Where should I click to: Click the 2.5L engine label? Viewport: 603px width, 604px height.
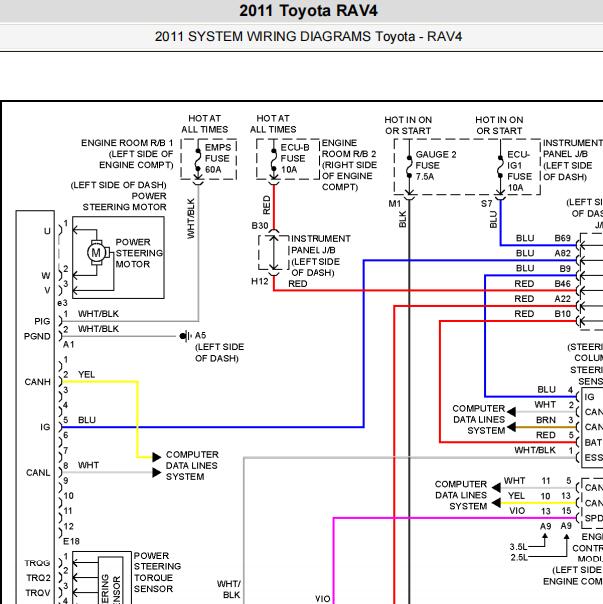pos(519,557)
